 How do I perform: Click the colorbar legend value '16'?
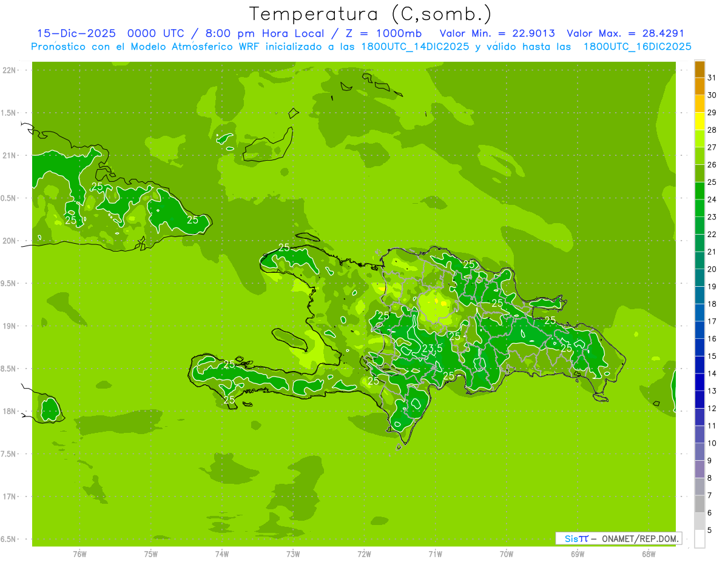click(x=712, y=339)
